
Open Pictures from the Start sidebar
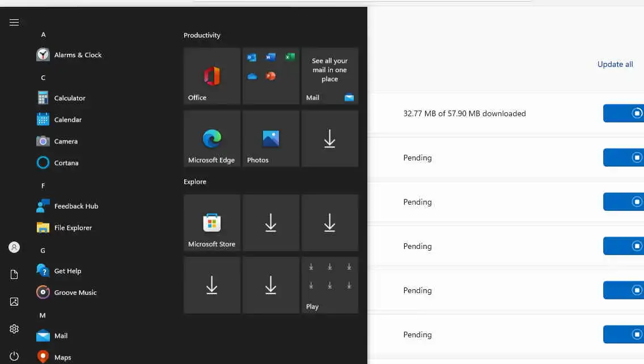tap(14, 302)
